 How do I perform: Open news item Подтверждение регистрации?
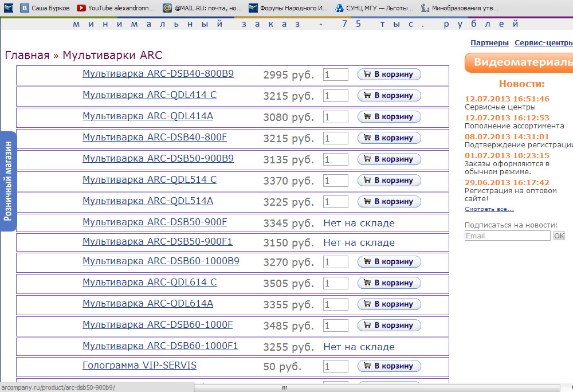click(x=519, y=145)
